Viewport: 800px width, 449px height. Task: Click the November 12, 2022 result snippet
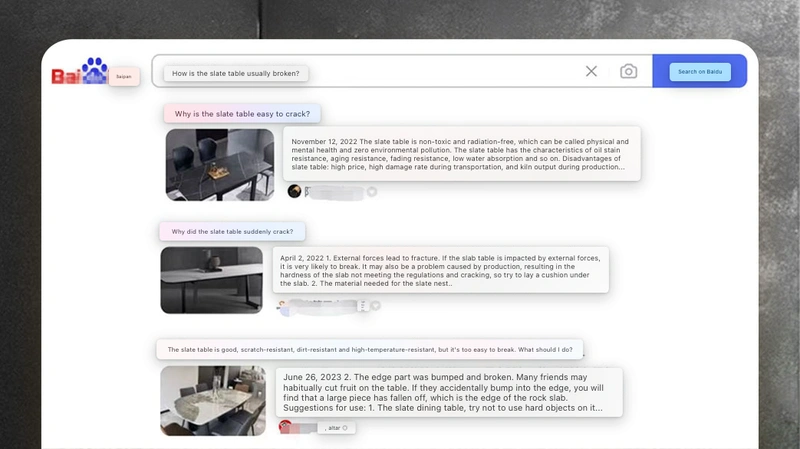pyautogui.click(x=461, y=154)
